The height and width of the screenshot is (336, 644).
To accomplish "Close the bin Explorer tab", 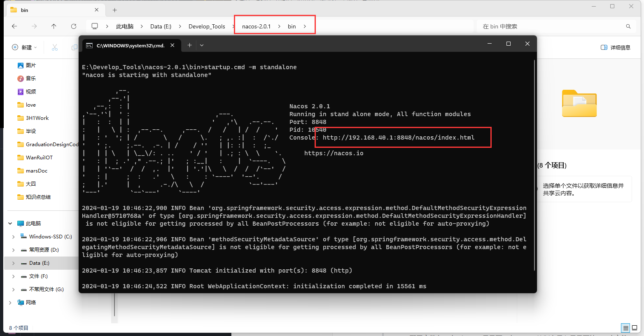I will point(97,10).
